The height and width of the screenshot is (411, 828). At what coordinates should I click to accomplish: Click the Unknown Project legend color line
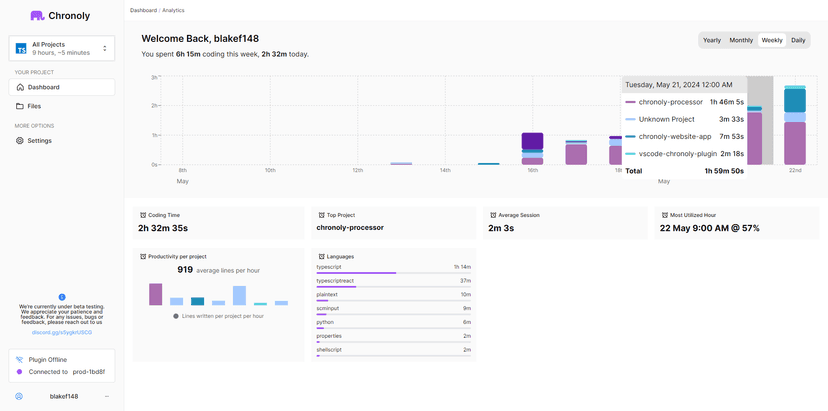[x=631, y=119]
